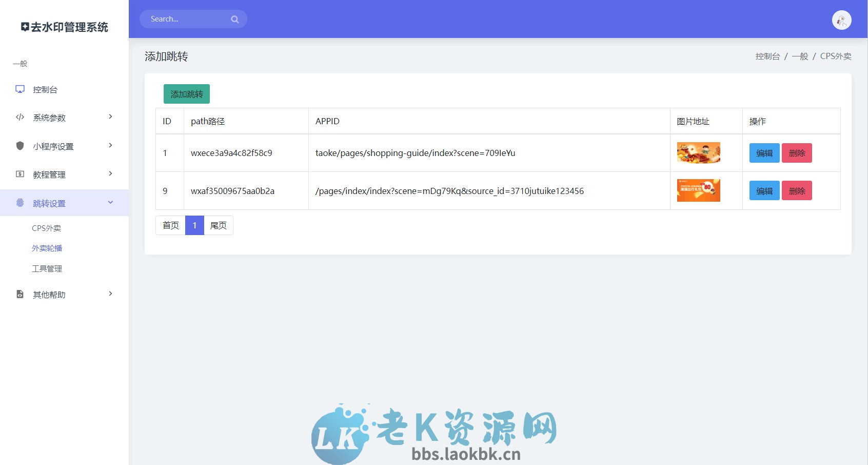Expand the 系统参数 submenu chevron
Image resolution: width=868 pixels, height=465 pixels.
click(x=110, y=117)
